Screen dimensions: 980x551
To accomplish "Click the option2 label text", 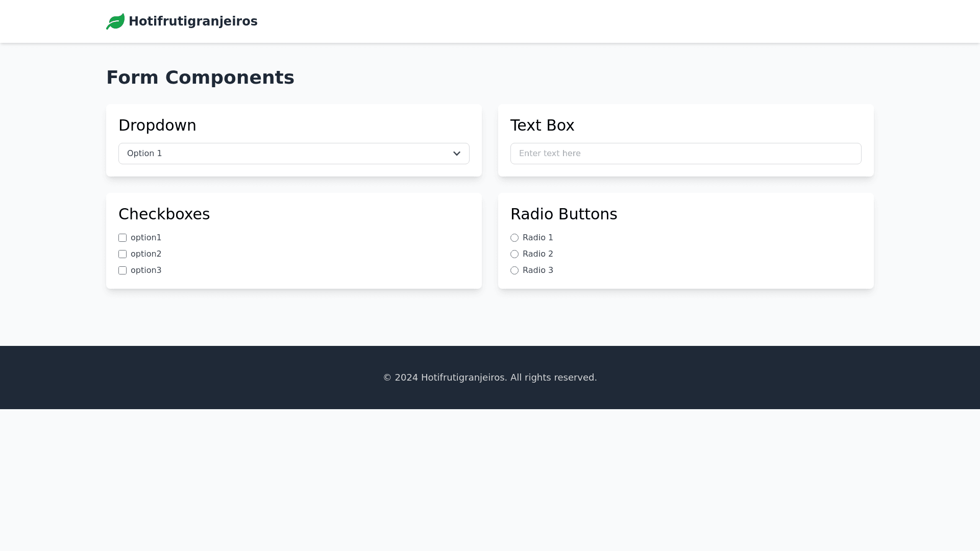I will (146, 254).
